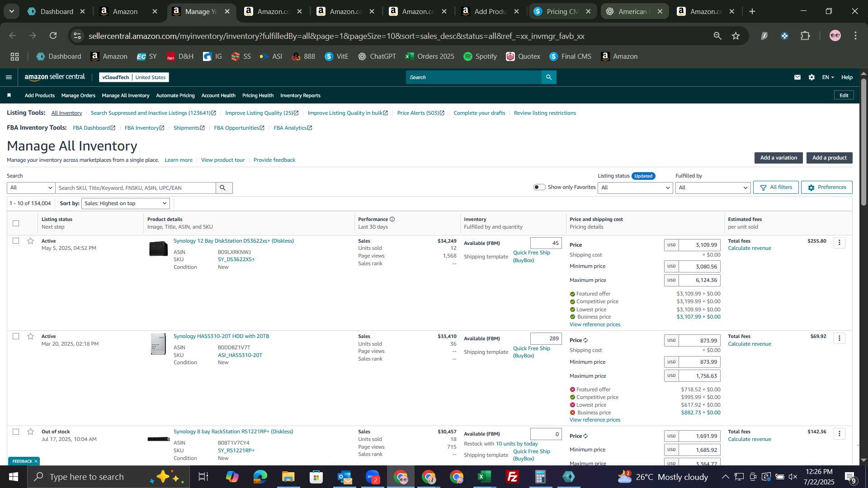Open the Listing status dropdown

tap(635, 188)
